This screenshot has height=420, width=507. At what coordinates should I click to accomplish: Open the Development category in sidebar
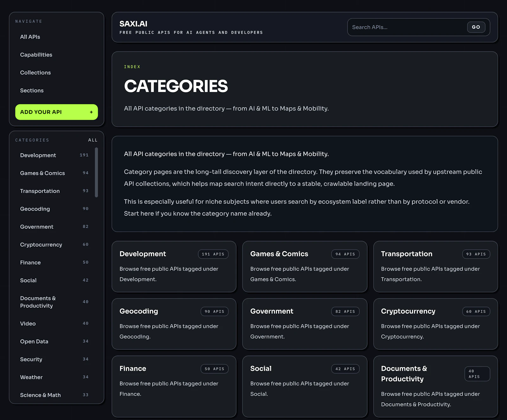(x=38, y=155)
